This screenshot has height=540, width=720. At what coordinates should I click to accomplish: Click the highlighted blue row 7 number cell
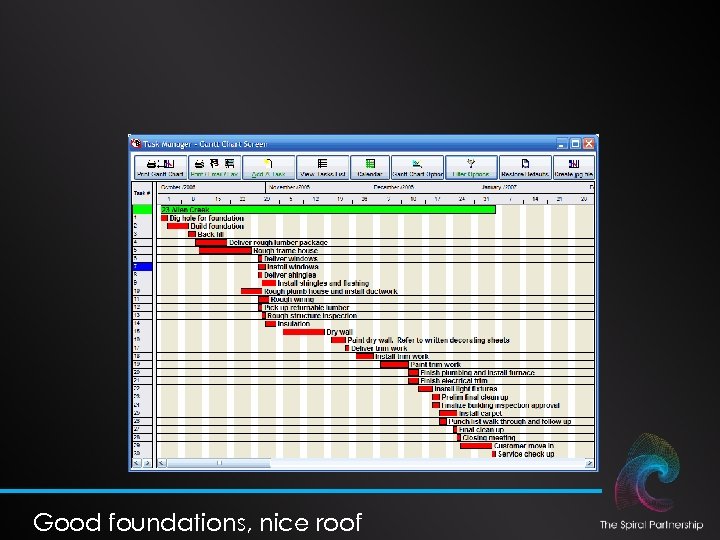pos(142,267)
